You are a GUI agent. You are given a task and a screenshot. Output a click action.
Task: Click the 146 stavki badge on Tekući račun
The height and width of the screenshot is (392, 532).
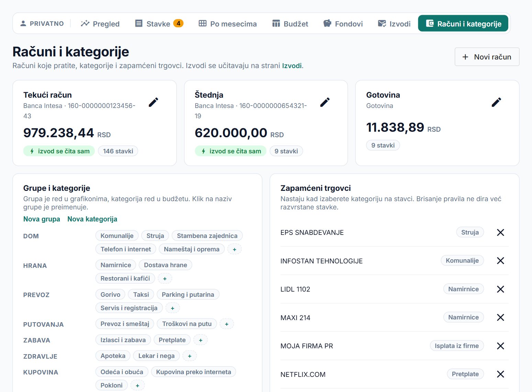pyautogui.click(x=118, y=151)
